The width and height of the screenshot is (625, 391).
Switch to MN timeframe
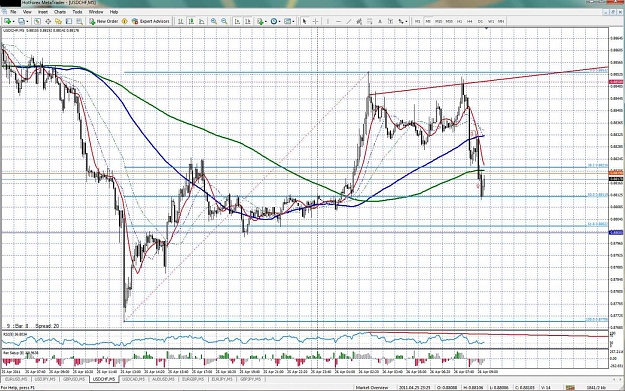click(x=501, y=21)
